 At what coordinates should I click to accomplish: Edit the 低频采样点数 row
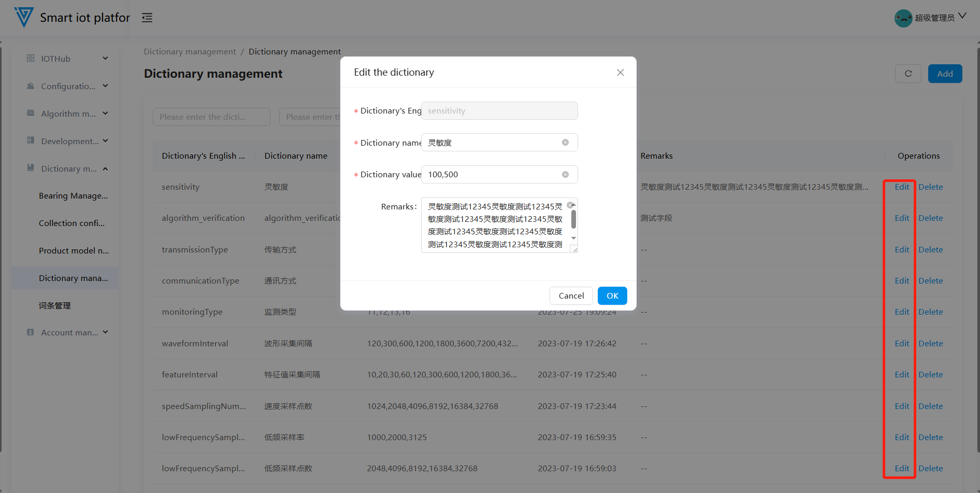pyautogui.click(x=902, y=469)
